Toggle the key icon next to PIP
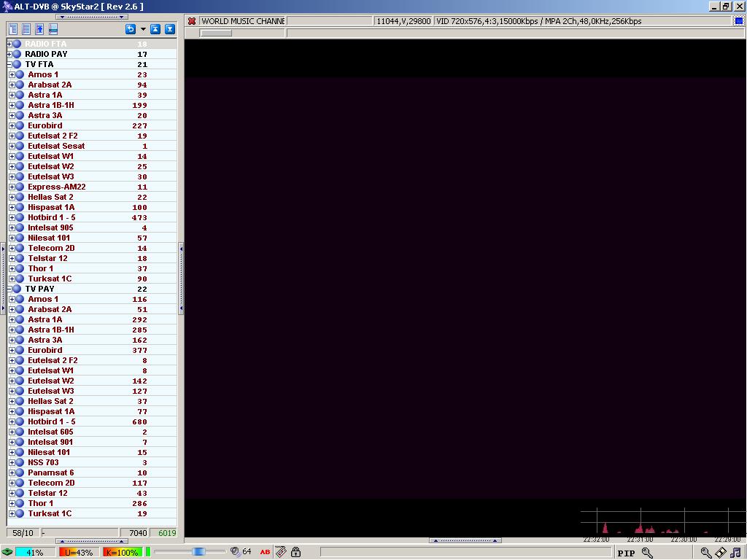This screenshot has width=747, height=560. 647,553
